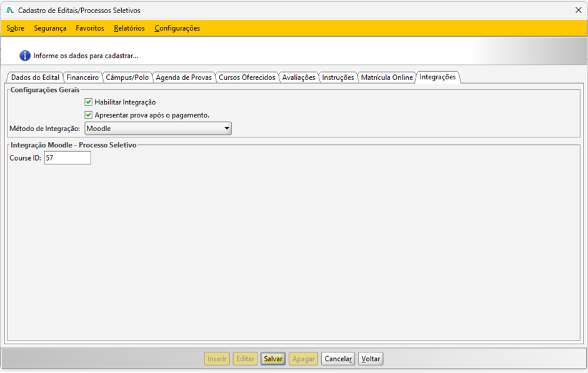The height and width of the screenshot is (373, 588).
Task: Select the Integrações tab
Action: click(x=437, y=77)
